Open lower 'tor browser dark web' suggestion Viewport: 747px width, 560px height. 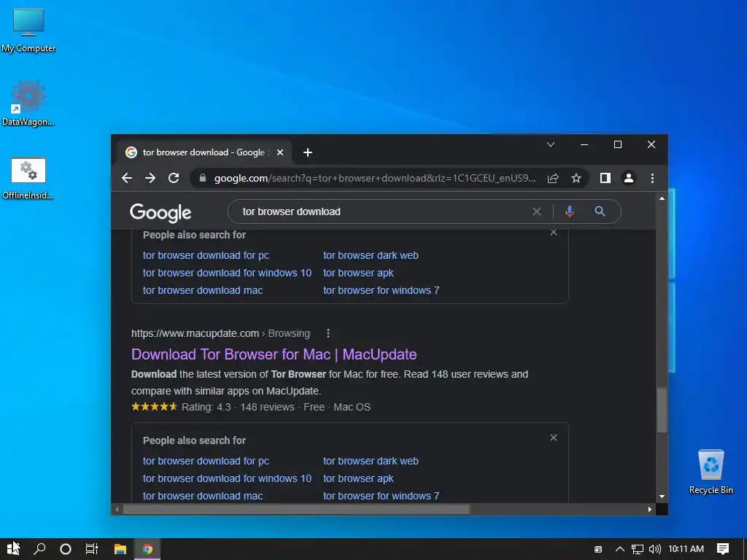(371, 461)
